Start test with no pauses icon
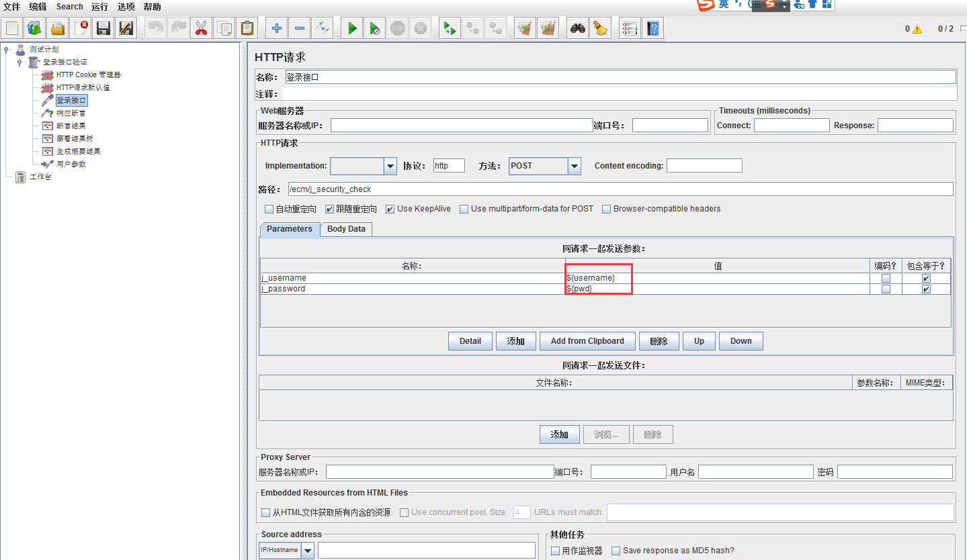Screen dimensions: 967x560 [x=375, y=28]
